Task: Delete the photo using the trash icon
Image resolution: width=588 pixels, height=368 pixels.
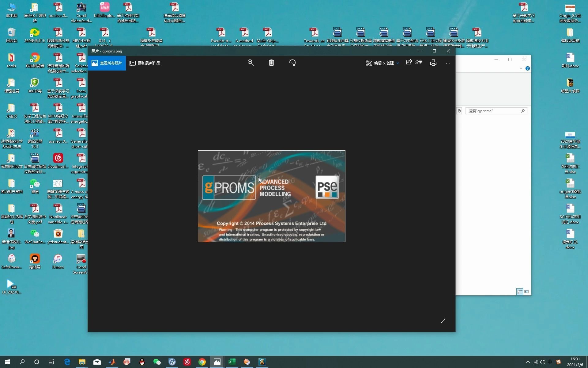Action: pos(271,63)
